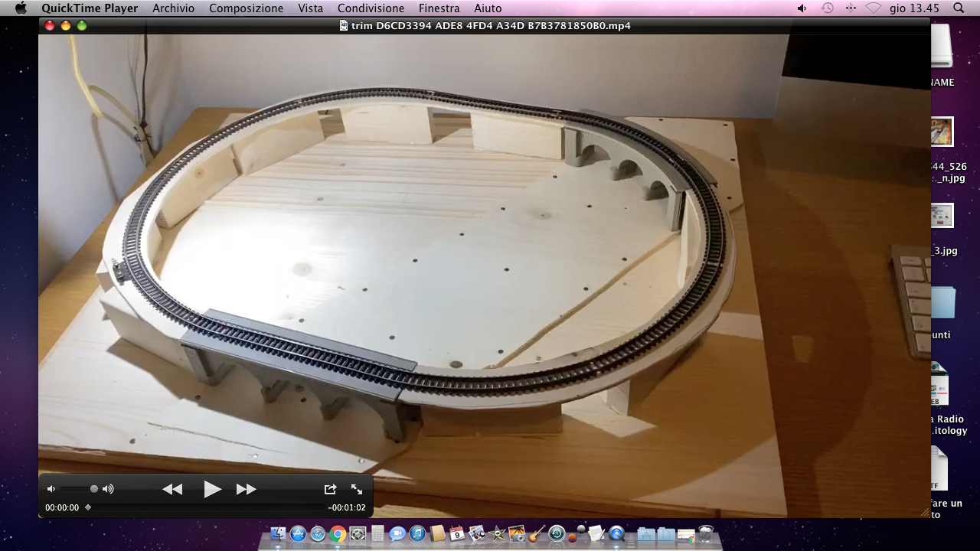
Task: Select the blue folder on the desktop
Action: click(x=943, y=302)
